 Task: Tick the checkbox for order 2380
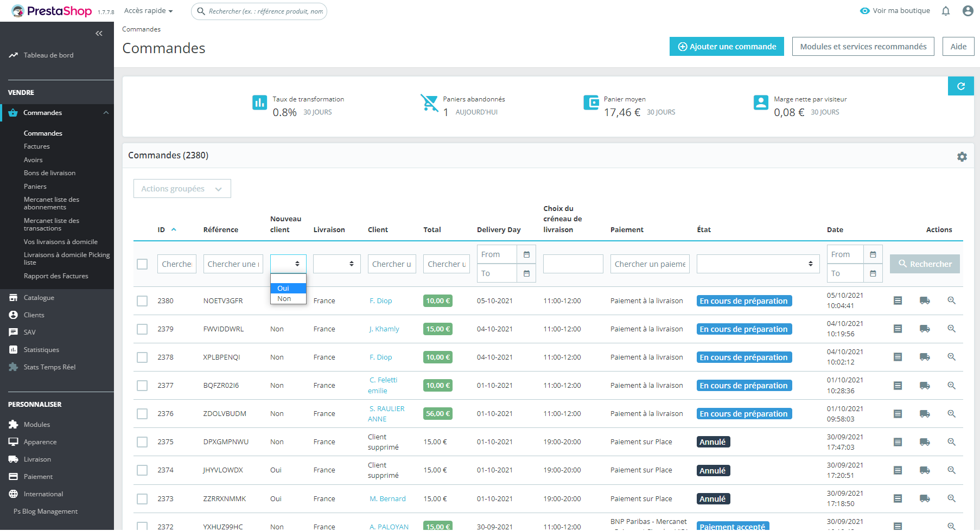[x=142, y=301]
